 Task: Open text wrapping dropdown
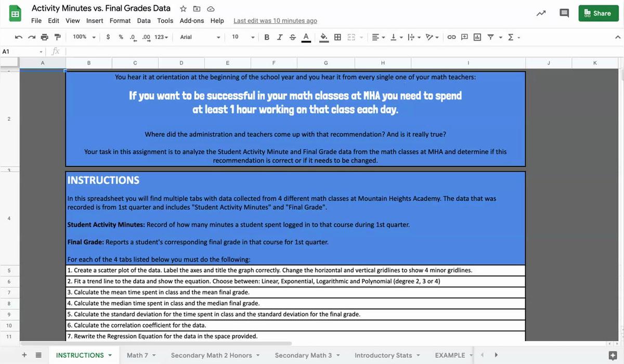click(413, 37)
